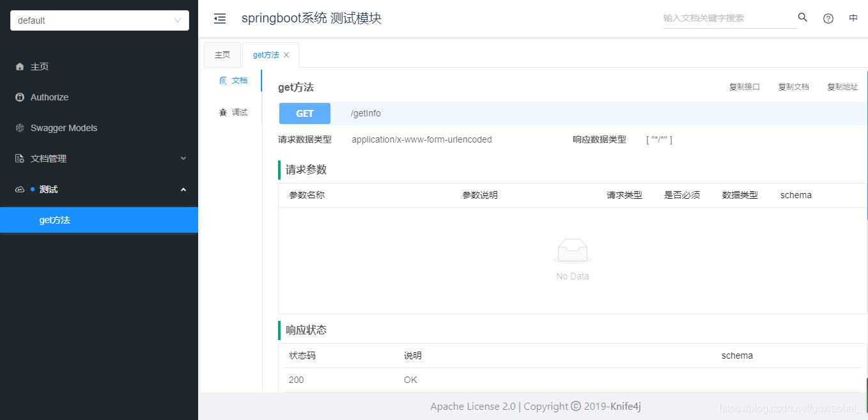Click the cloud icon beside 测试

(19, 189)
